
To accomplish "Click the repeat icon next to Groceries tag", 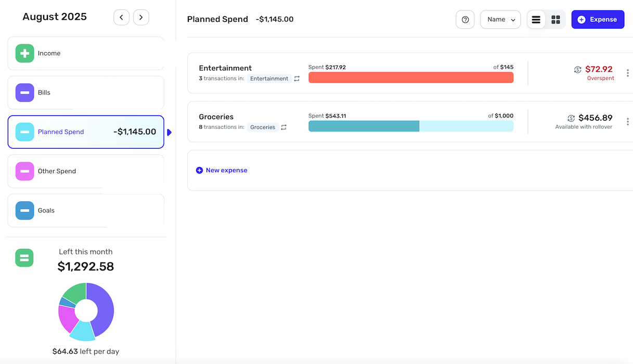I will (x=283, y=127).
